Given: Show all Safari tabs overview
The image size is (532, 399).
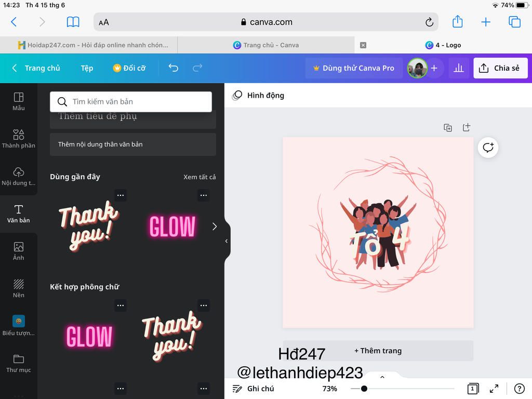Looking at the screenshot, I should click(x=514, y=22).
